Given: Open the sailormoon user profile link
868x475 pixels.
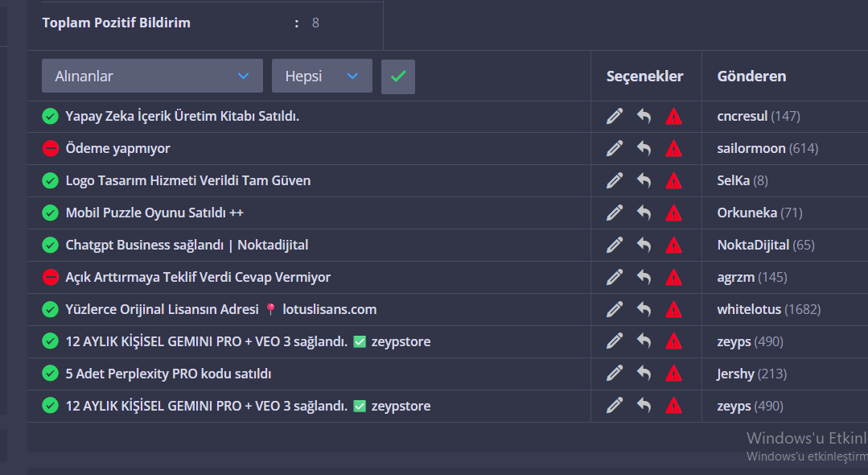Looking at the screenshot, I should 751,149.
